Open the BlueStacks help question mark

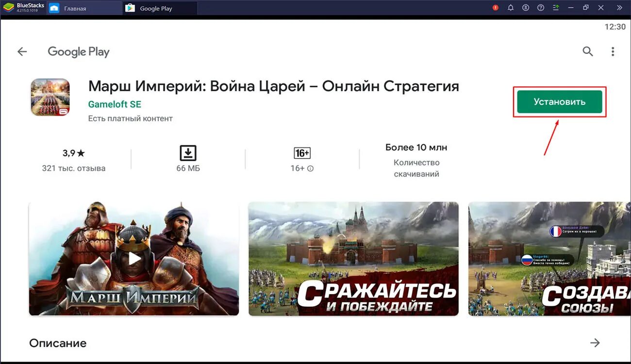point(541,8)
